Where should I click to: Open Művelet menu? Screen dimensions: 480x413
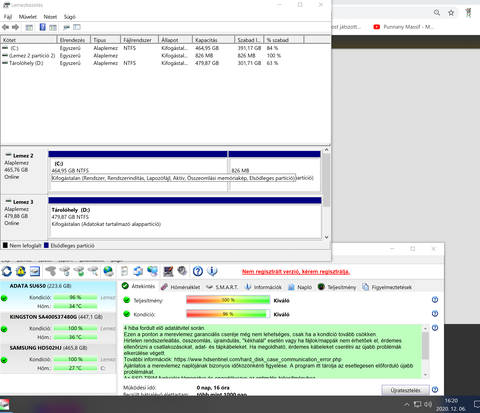(x=28, y=17)
